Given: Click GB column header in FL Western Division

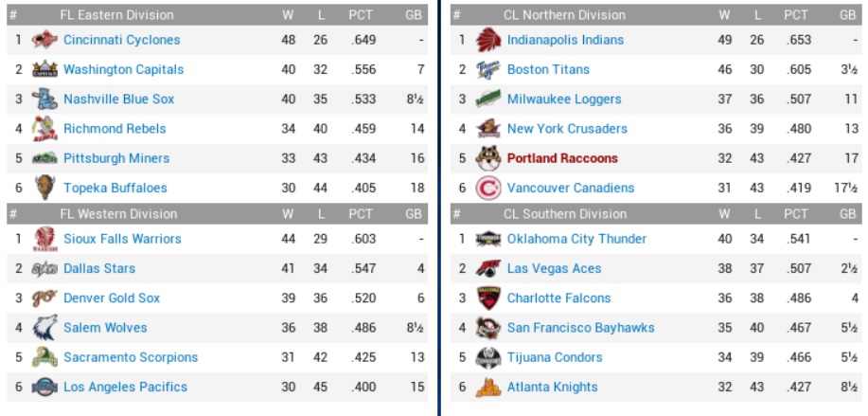Looking at the screenshot, I should tap(414, 214).
